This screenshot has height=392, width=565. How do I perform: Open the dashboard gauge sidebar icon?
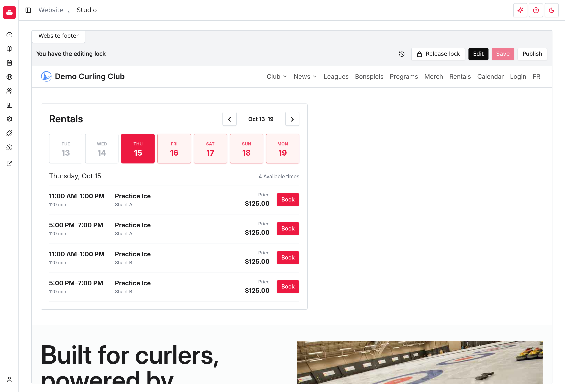point(9,34)
